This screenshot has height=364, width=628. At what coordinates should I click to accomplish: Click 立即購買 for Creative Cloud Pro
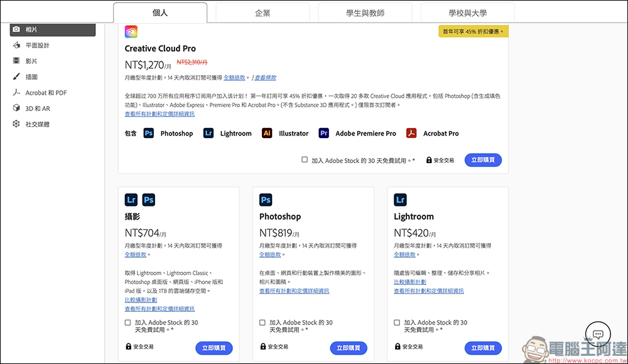coord(483,160)
